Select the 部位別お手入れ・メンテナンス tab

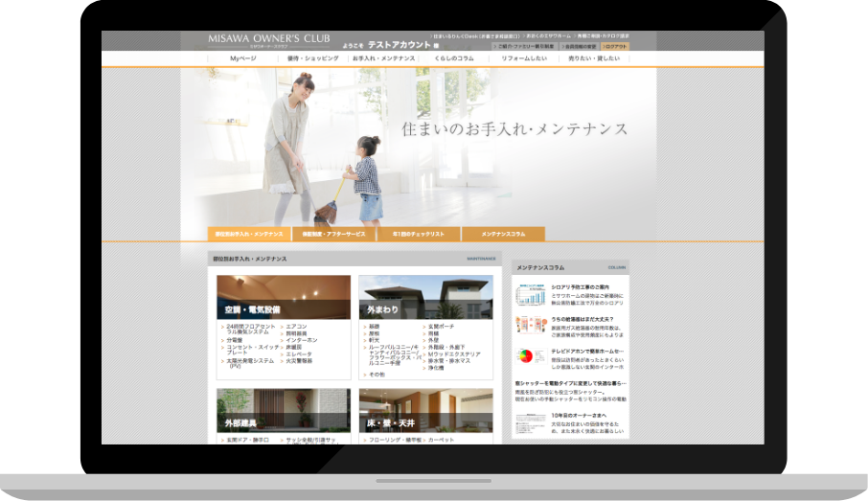249,234
